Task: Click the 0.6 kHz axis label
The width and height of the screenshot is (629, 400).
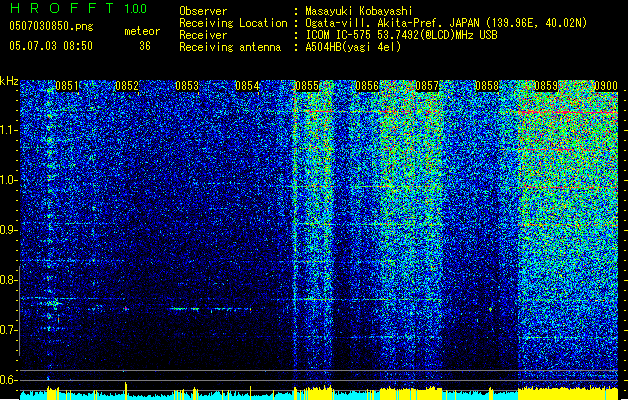Action: [8, 380]
